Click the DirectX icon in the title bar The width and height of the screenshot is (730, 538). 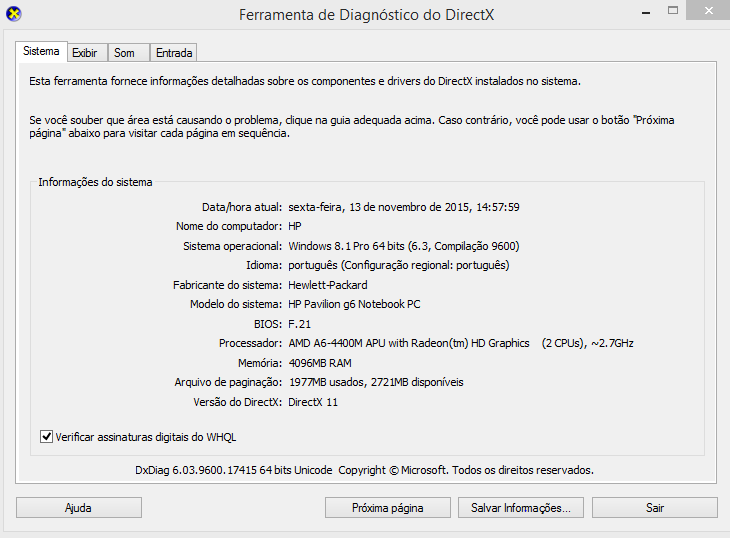click(x=15, y=14)
